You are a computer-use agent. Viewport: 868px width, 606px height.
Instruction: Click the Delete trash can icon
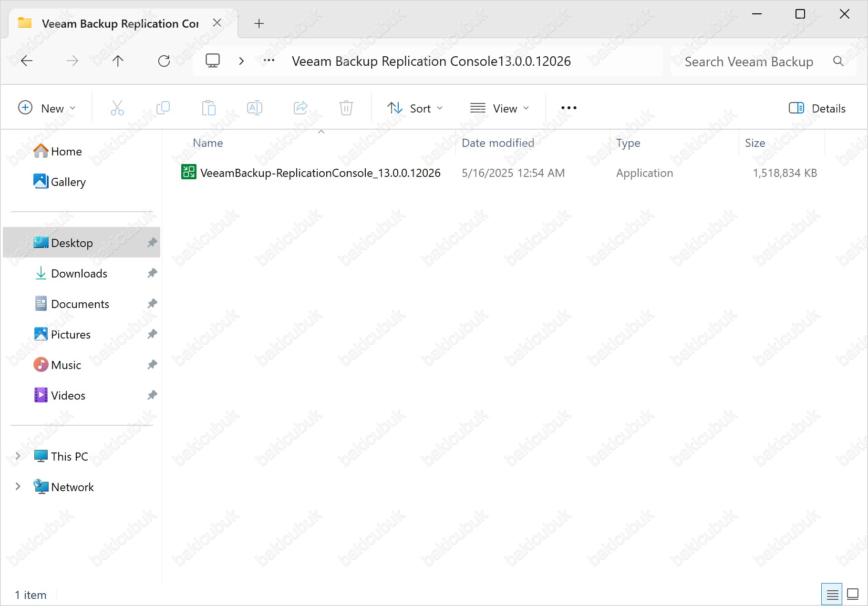click(x=346, y=108)
